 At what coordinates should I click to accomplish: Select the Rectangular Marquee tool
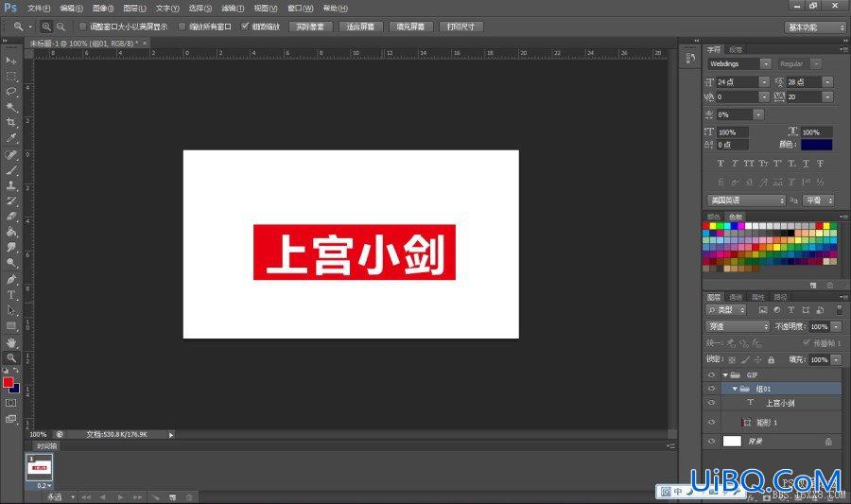pyautogui.click(x=10, y=76)
